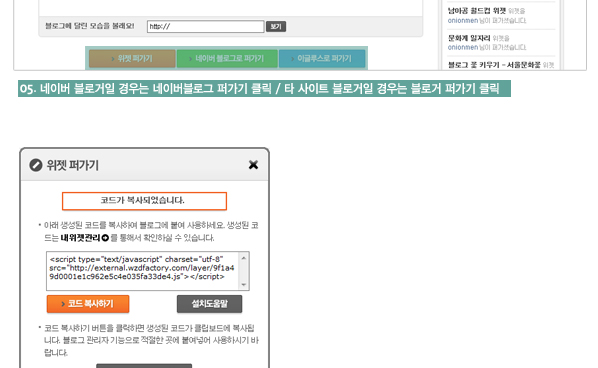The width and height of the screenshot is (598, 368).
Task: Open 블로그 꽃 키우기 - 서울문화꽃 entry
Action: click(x=494, y=65)
